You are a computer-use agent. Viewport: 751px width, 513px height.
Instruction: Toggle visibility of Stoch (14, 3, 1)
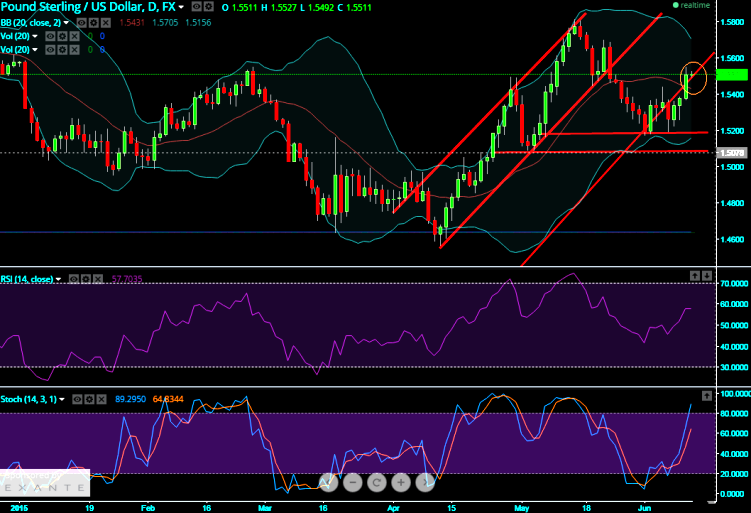[x=77, y=399]
